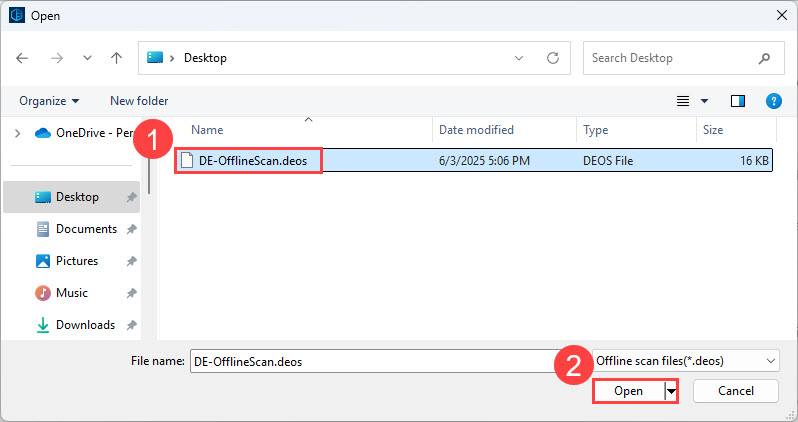Go to the Music folder
798x422 pixels.
pyautogui.click(x=71, y=293)
